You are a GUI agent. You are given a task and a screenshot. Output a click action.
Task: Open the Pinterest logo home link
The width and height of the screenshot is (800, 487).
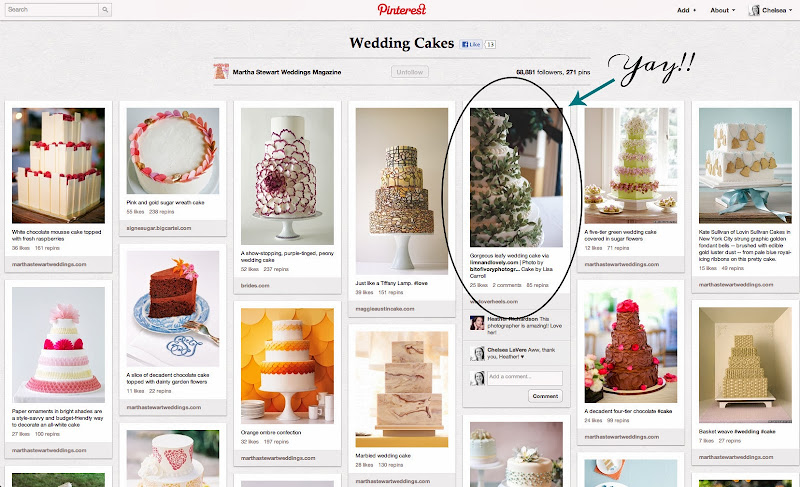pyautogui.click(x=402, y=9)
